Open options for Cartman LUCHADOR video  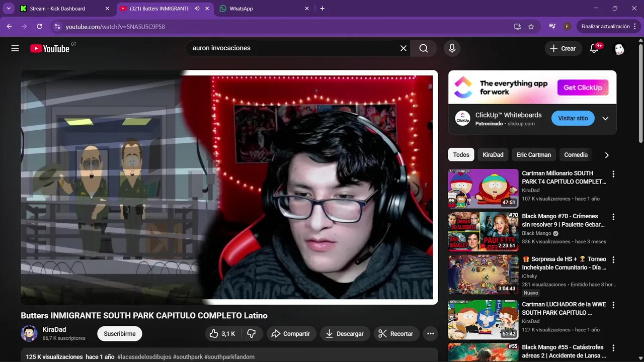(613, 305)
